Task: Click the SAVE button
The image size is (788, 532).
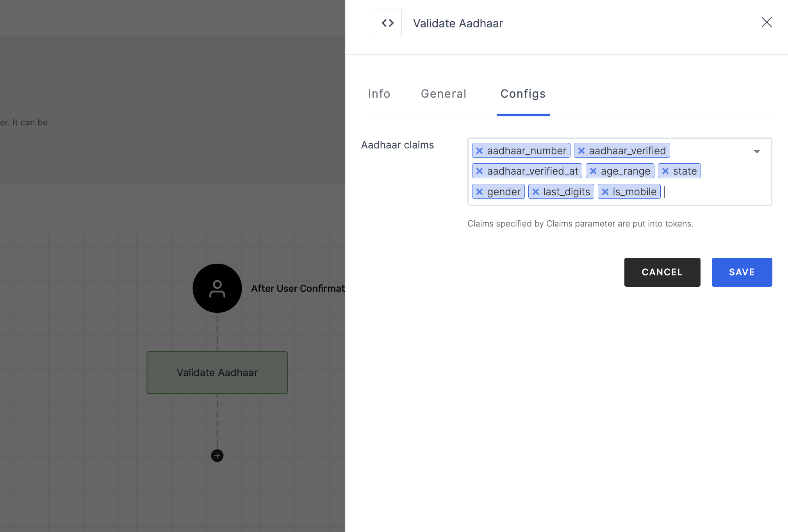Action: (x=742, y=272)
